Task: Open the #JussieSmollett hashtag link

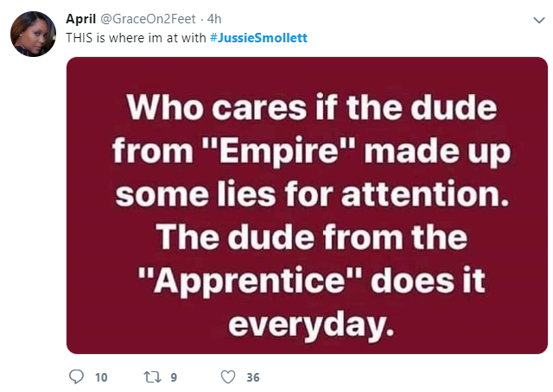Action: click(x=258, y=38)
